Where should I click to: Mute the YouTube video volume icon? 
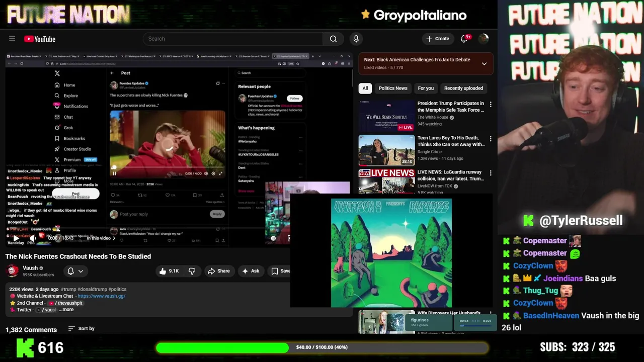tap(32, 238)
